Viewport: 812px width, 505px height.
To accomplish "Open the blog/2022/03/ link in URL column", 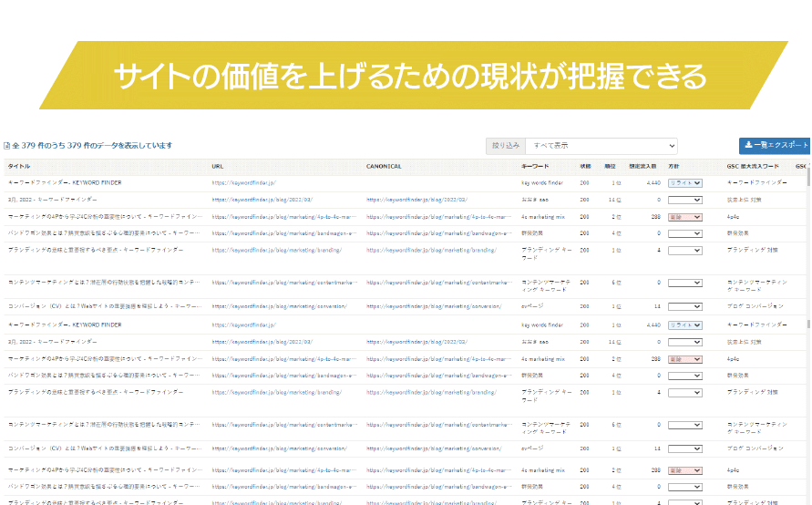I will 262,200.
